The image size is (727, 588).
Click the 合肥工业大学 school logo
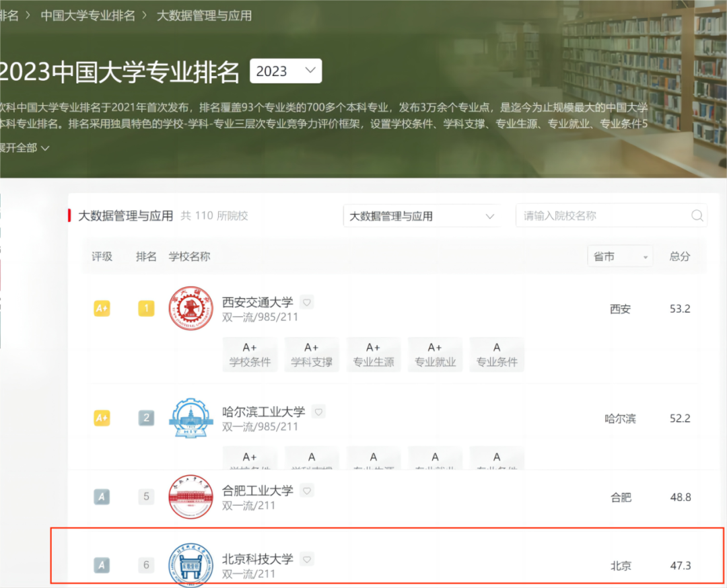[x=191, y=497]
